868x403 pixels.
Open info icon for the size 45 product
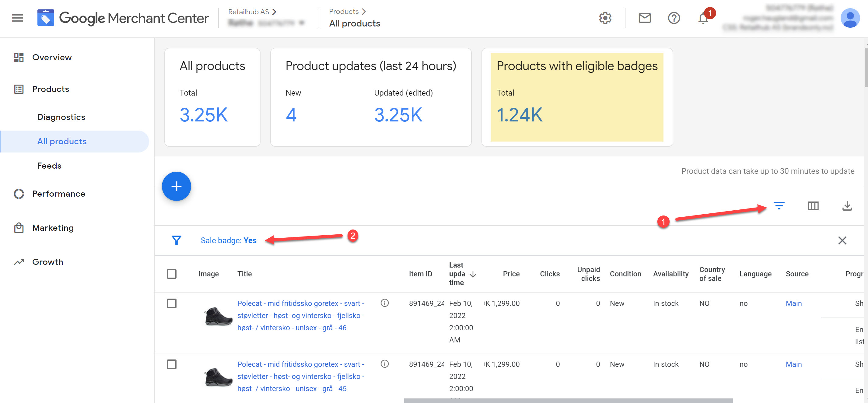tap(384, 364)
